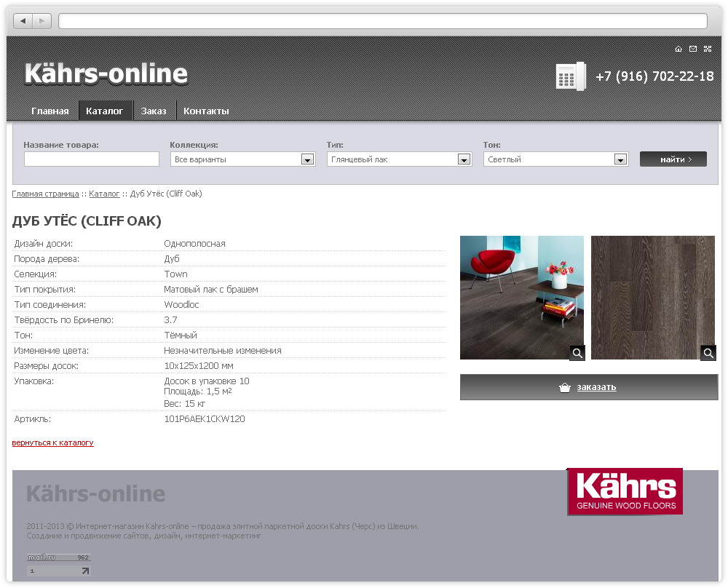Viewport: 728px width, 588px height.
Task: Open the sitemap icon in header
Action: click(708, 49)
